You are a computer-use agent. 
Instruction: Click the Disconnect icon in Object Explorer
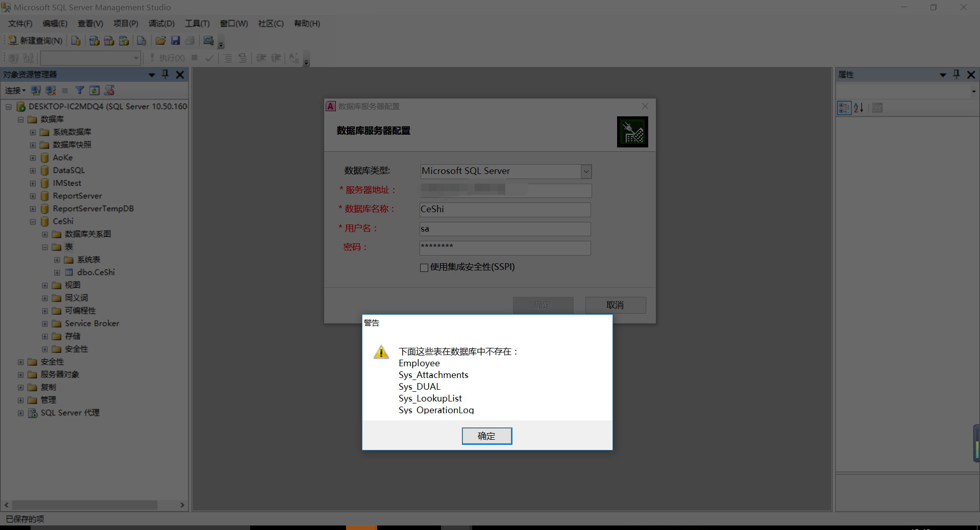[x=51, y=90]
